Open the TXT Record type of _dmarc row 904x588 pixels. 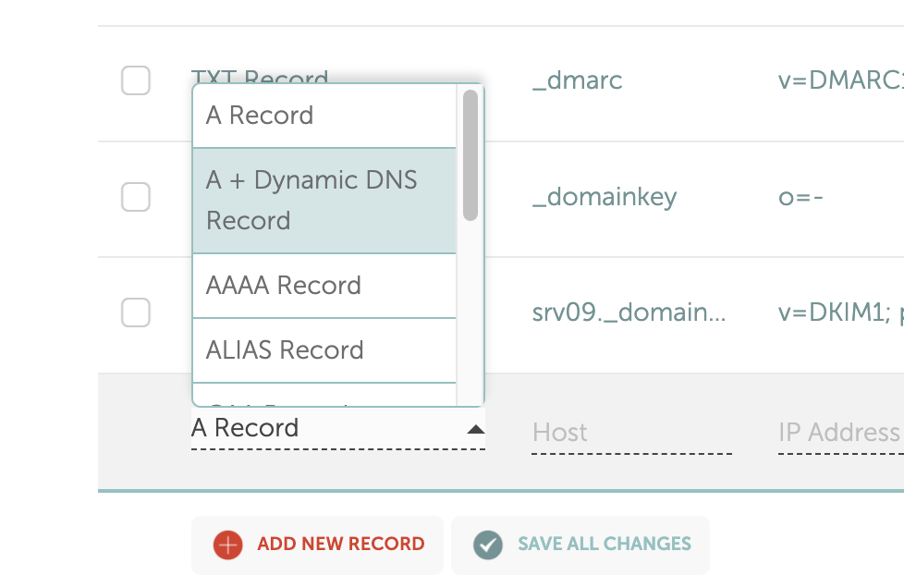(260, 76)
